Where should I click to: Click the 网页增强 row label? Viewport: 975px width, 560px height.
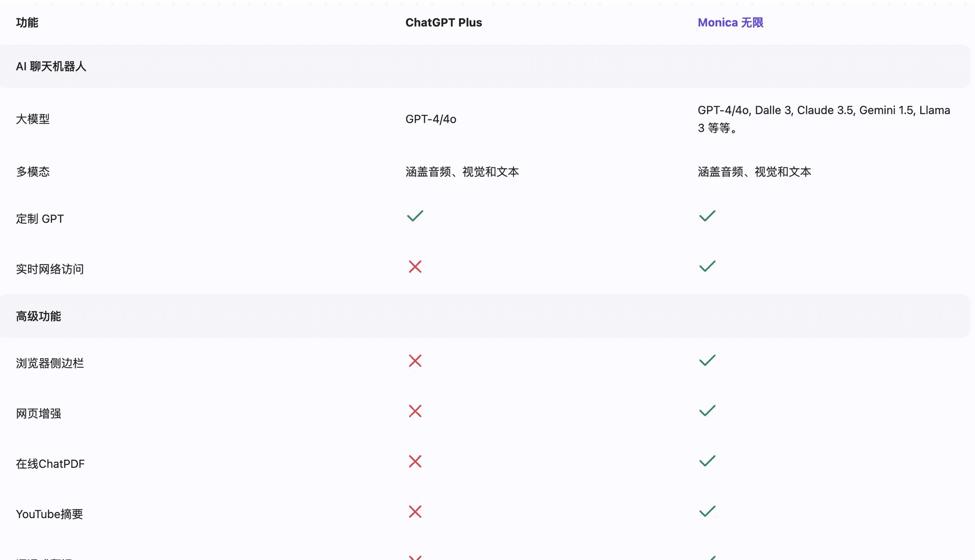pyautogui.click(x=39, y=413)
